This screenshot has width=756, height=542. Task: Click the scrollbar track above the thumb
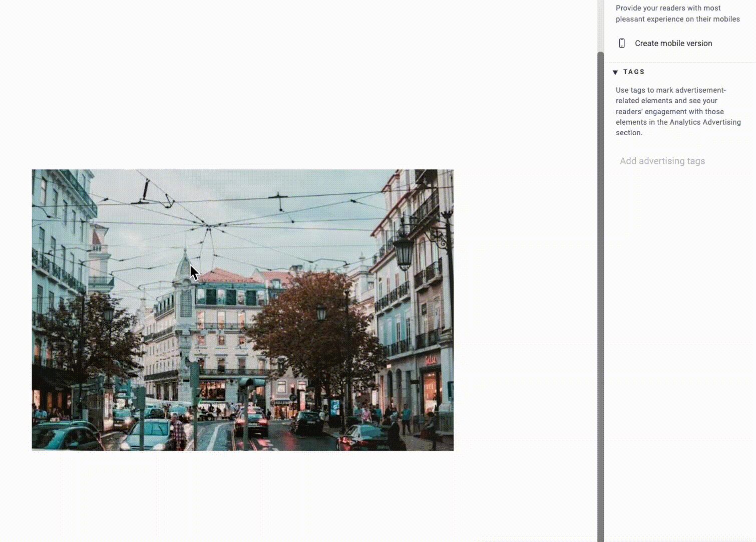pos(600,25)
